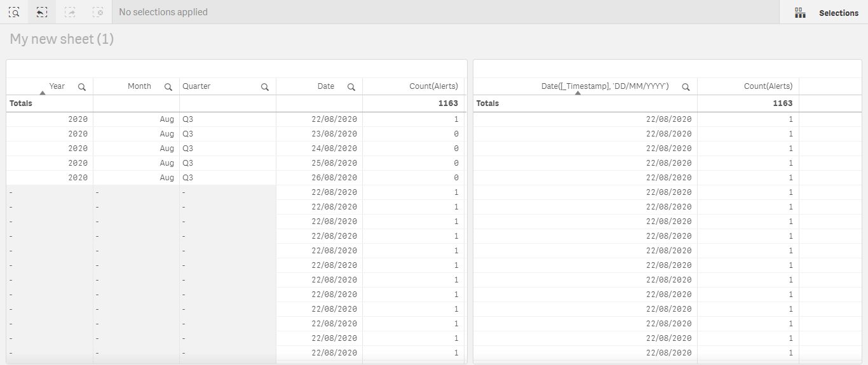Search in the Year column
The width and height of the screenshot is (868, 365).
click(82, 87)
